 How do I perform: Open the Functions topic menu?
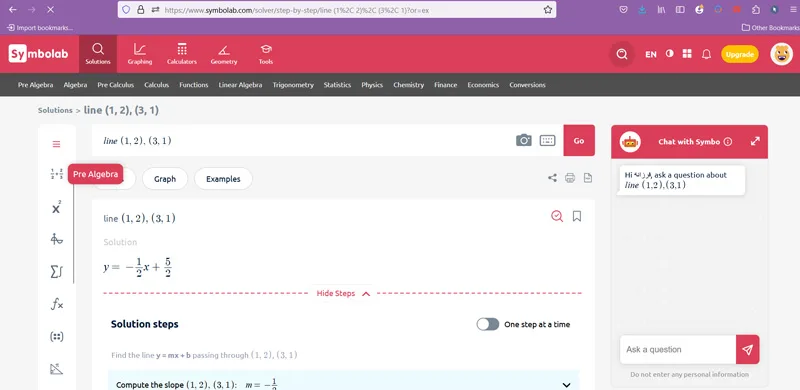[x=193, y=85]
